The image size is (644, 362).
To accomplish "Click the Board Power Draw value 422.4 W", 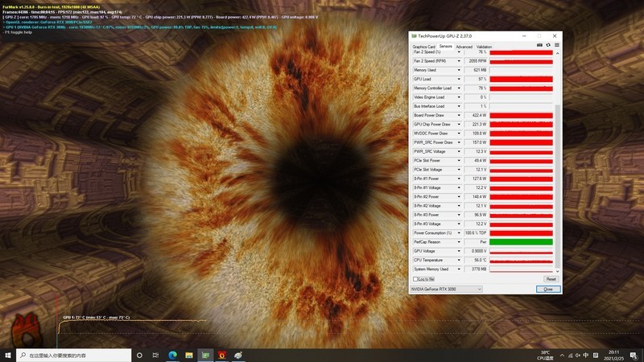I will click(x=479, y=115).
